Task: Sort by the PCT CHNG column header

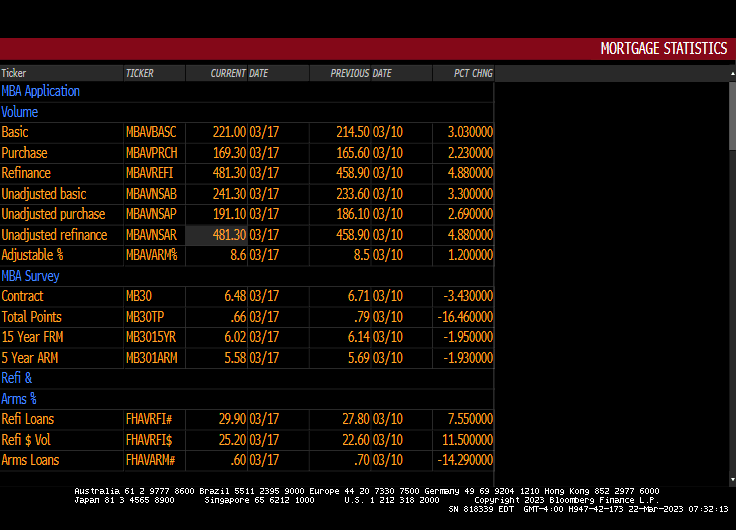Action: tap(473, 73)
